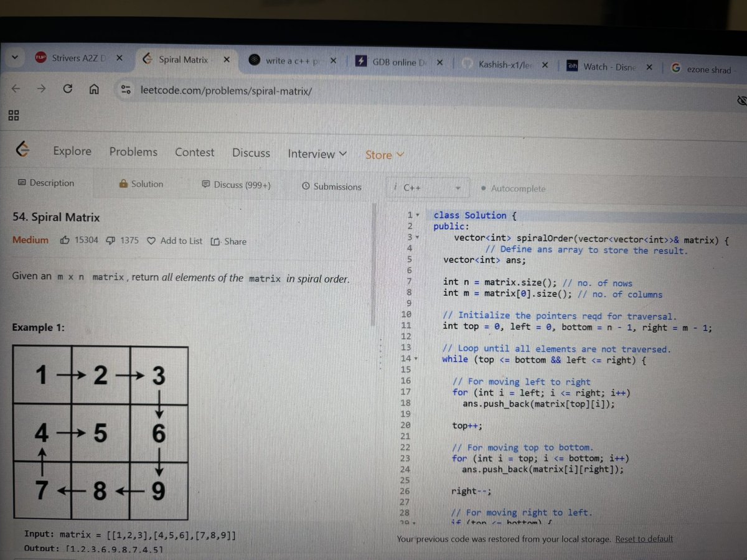Click the LeetCode logo icon

23,149
